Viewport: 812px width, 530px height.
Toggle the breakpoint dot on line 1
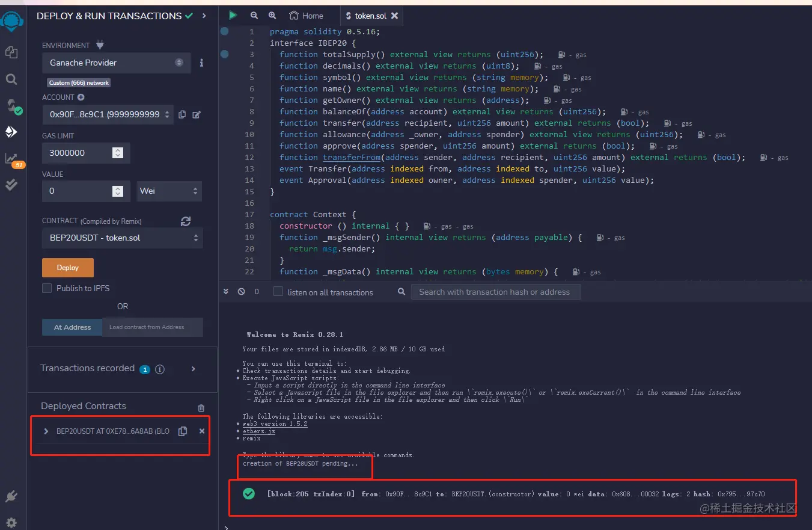[225, 31]
